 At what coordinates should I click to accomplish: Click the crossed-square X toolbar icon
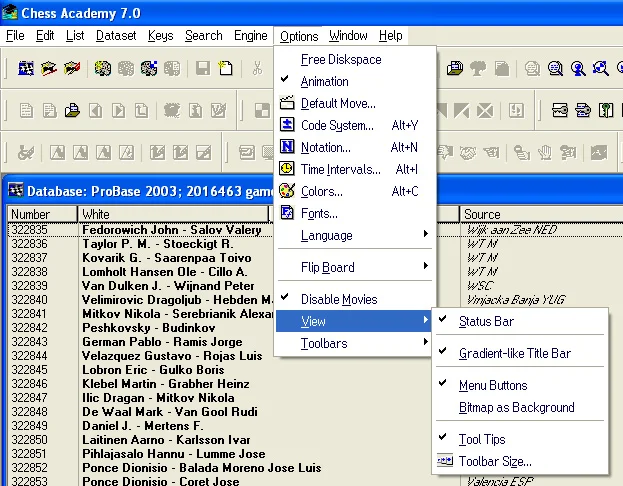[485, 110]
